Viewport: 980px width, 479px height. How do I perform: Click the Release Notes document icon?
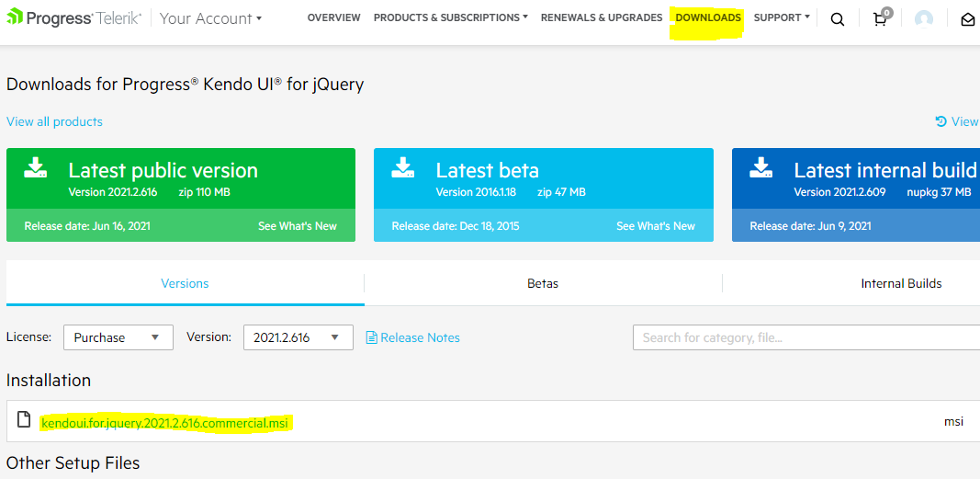[371, 337]
